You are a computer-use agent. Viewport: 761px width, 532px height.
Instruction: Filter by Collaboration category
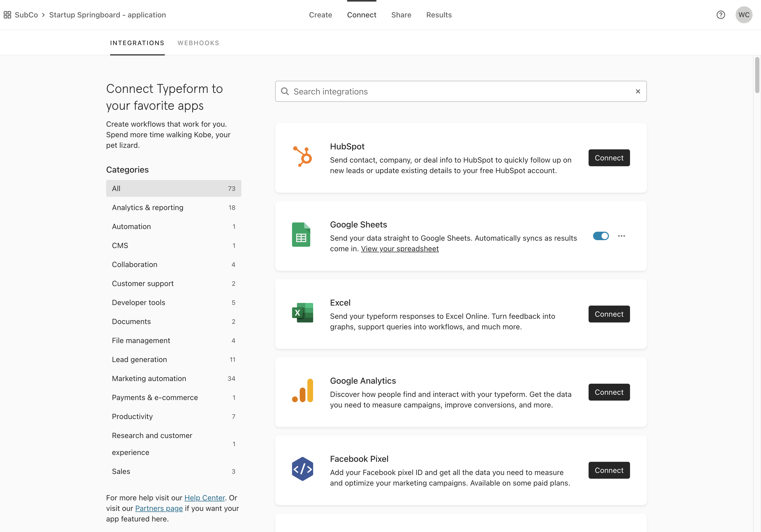click(x=174, y=264)
